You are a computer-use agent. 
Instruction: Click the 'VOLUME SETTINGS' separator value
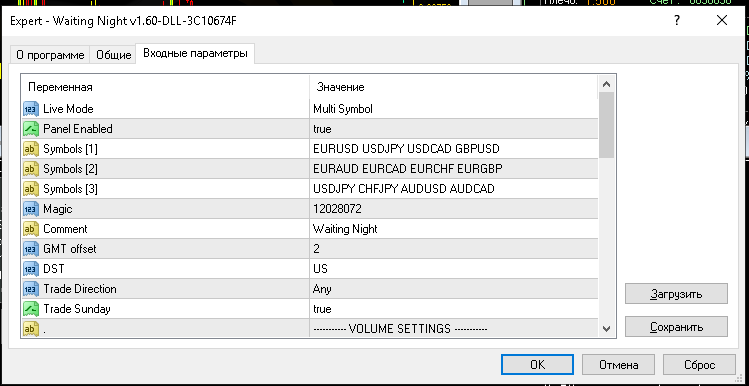(x=400, y=329)
